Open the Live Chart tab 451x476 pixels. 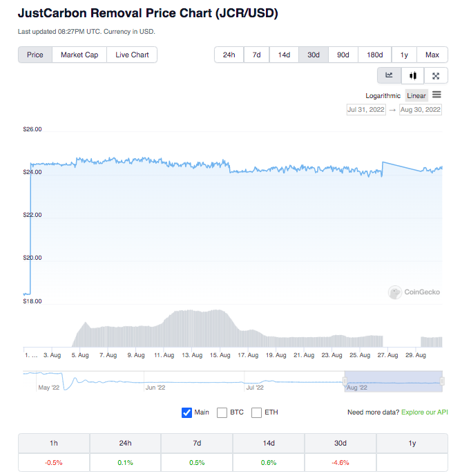132,55
